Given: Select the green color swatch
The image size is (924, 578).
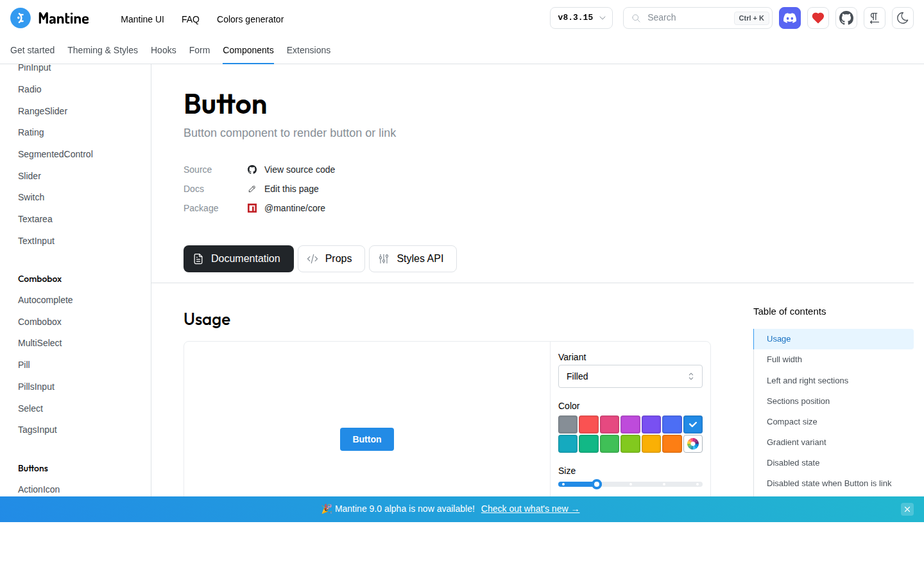Looking at the screenshot, I should point(610,444).
